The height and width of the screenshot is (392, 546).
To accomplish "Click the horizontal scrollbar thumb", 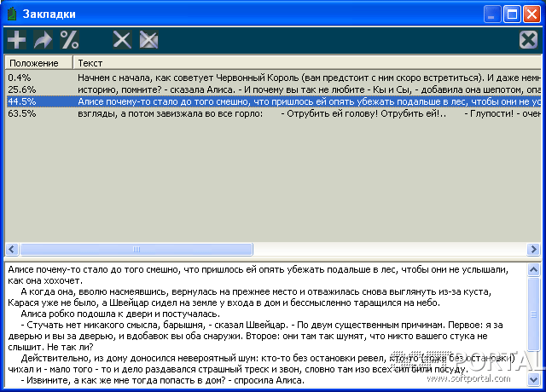I will 136,249.
